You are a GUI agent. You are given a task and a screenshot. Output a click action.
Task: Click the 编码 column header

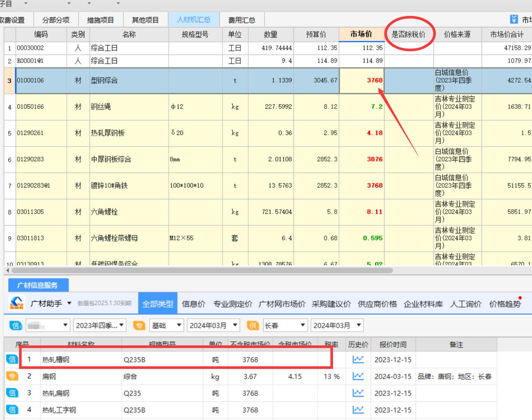pyautogui.click(x=41, y=35)
